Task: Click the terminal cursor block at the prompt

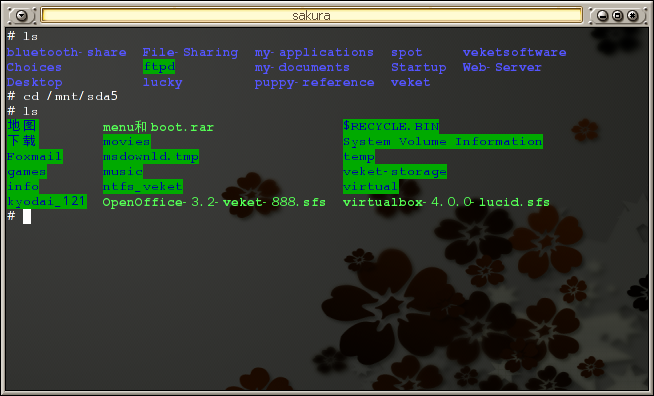Action: coord(27,217)
